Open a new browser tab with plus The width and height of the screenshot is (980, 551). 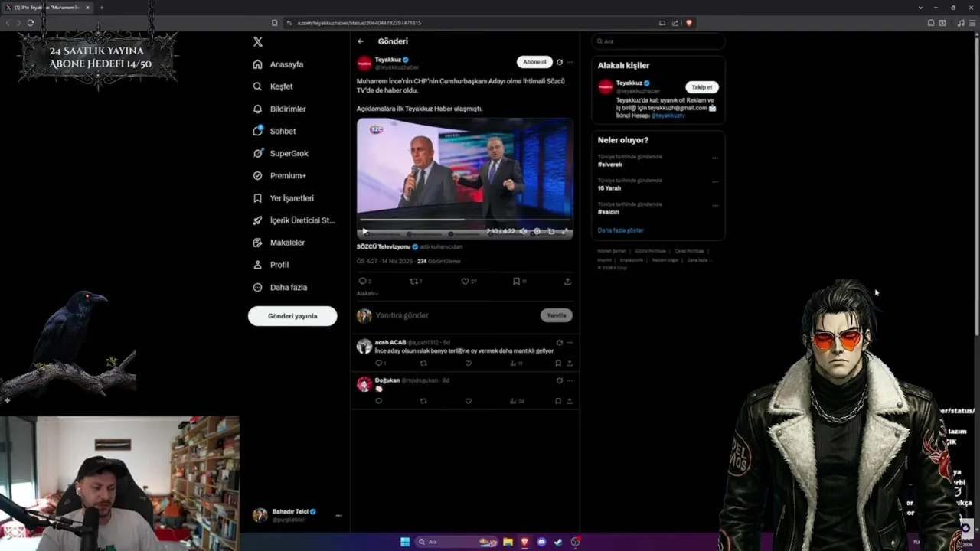click(x=101, y=8)
